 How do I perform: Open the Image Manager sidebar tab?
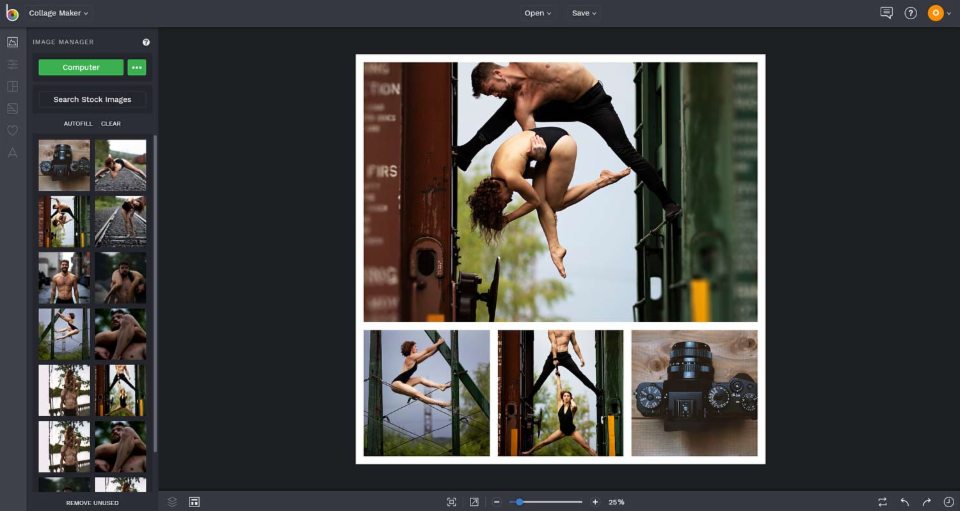[12, 42]
